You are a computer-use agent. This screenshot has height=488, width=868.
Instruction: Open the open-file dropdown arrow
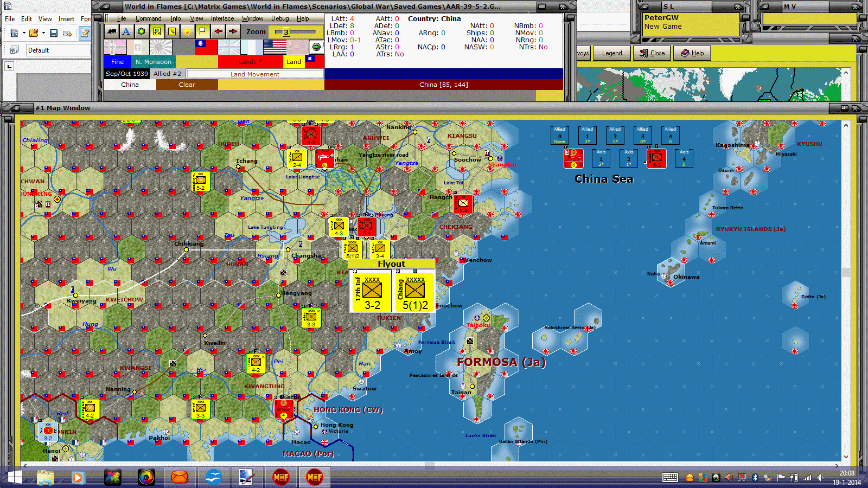coord(43,33)
